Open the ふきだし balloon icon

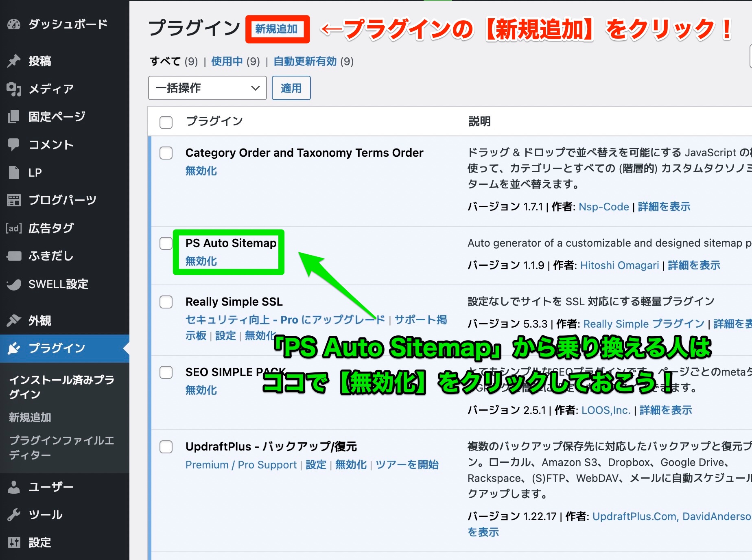coord(14,256)
